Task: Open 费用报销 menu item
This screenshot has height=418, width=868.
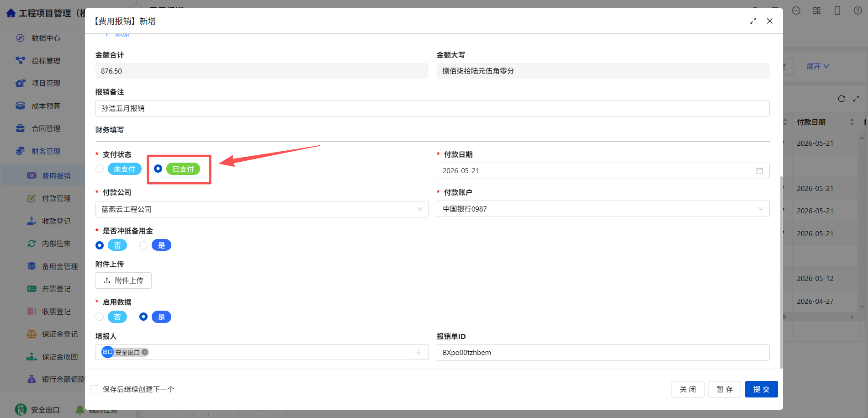Action: pos(56,176)
